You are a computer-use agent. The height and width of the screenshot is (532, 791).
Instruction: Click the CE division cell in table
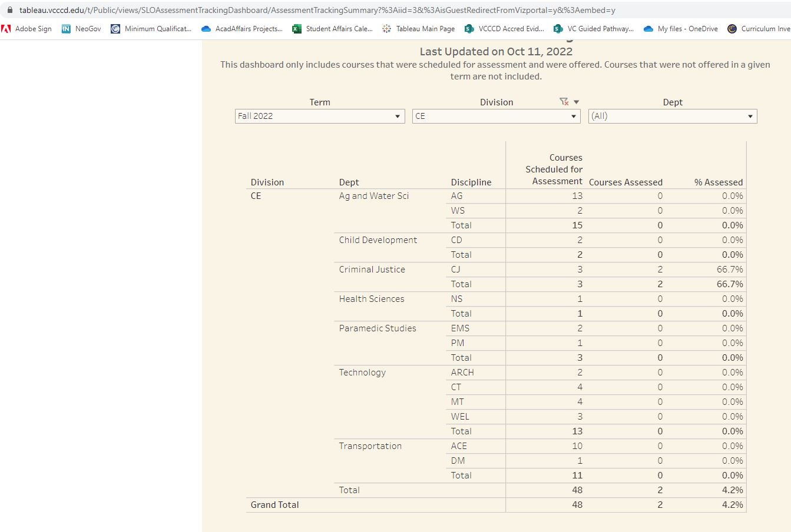pos(256,196)
